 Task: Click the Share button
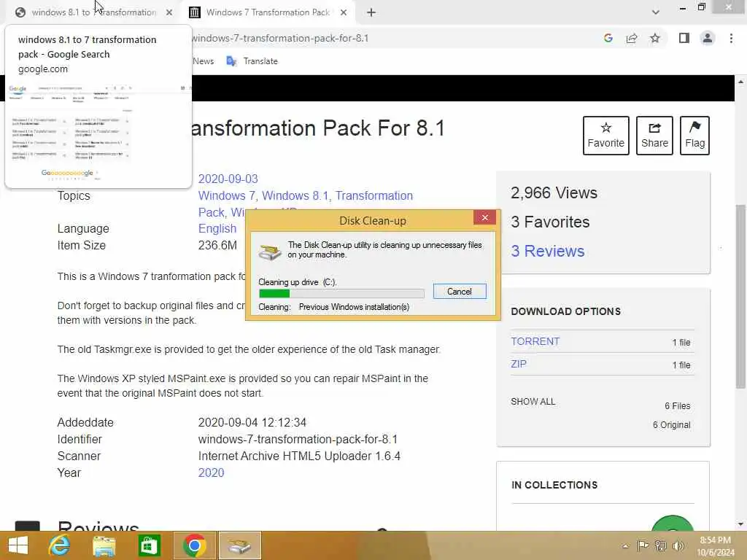coord(654,135)
